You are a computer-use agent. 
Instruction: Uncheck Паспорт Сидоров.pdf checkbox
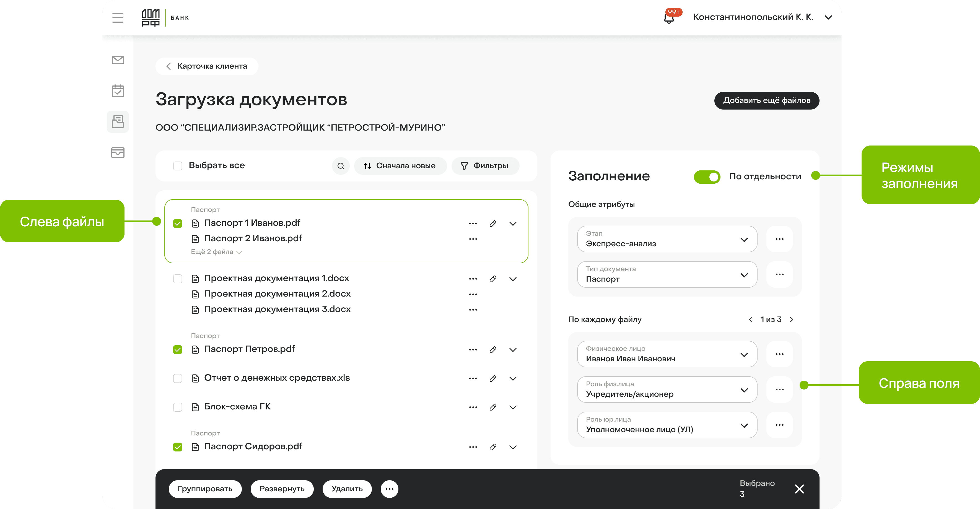click(178, 447)
